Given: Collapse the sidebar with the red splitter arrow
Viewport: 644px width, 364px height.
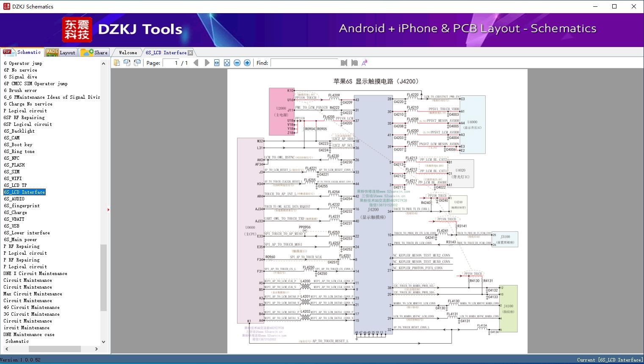Looking at the screenshot, I should point(108,209).
